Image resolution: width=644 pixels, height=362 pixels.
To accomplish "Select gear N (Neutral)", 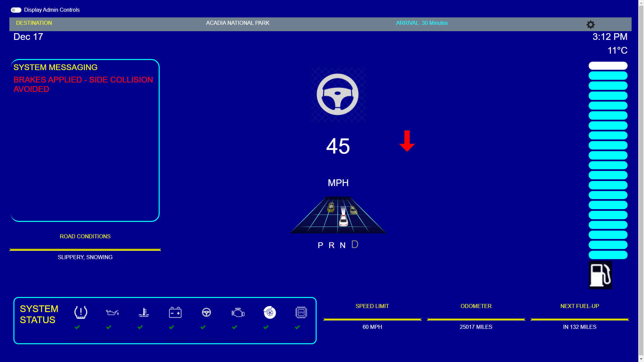I will 342,245.
